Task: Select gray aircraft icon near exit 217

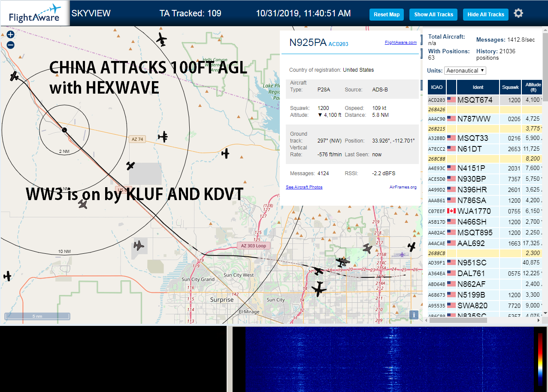Action: (x=368, y=248)
